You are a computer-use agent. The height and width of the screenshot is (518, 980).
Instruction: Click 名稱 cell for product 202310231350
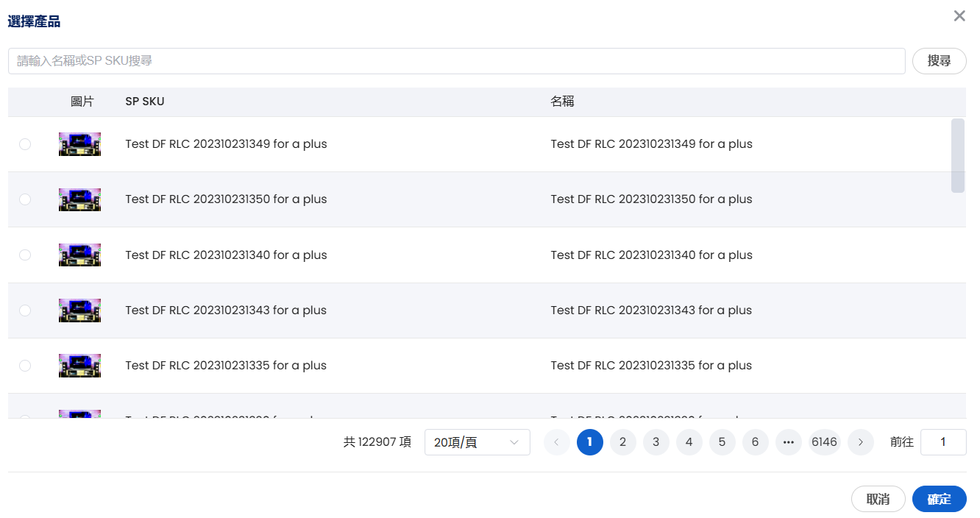651,199
